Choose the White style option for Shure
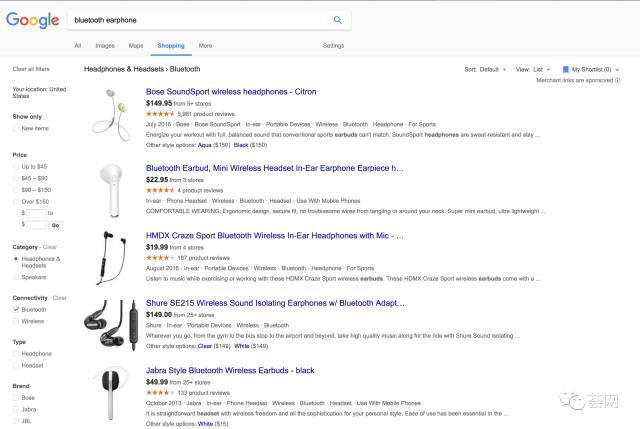The width and height of the screenshot is (640, 429). coord(242,346)
